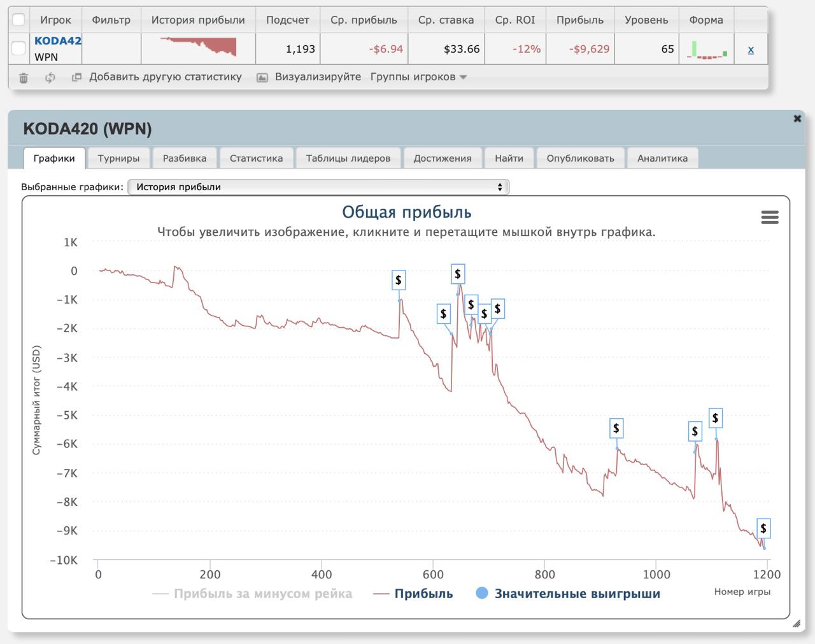
Task: Open the Выбранные графики dropdown
Action: pyautogui.click(x=318, y=187)
